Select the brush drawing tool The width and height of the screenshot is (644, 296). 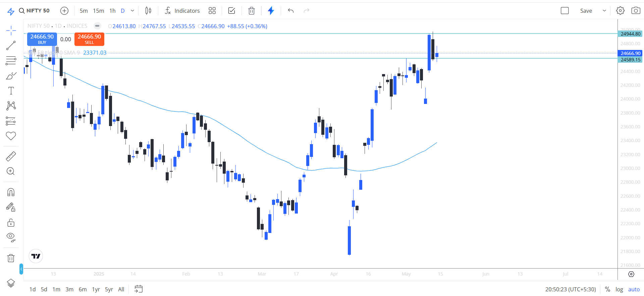11,76
